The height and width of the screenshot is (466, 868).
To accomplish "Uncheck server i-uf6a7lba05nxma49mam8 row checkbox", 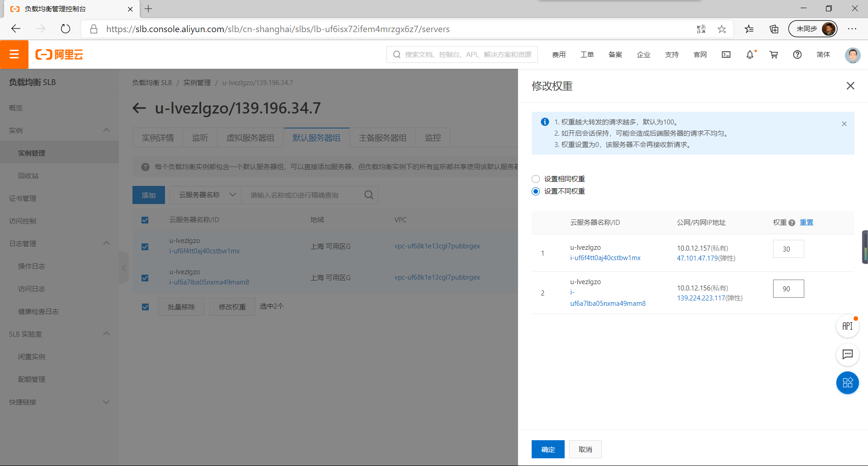I will tap(145, 278).
